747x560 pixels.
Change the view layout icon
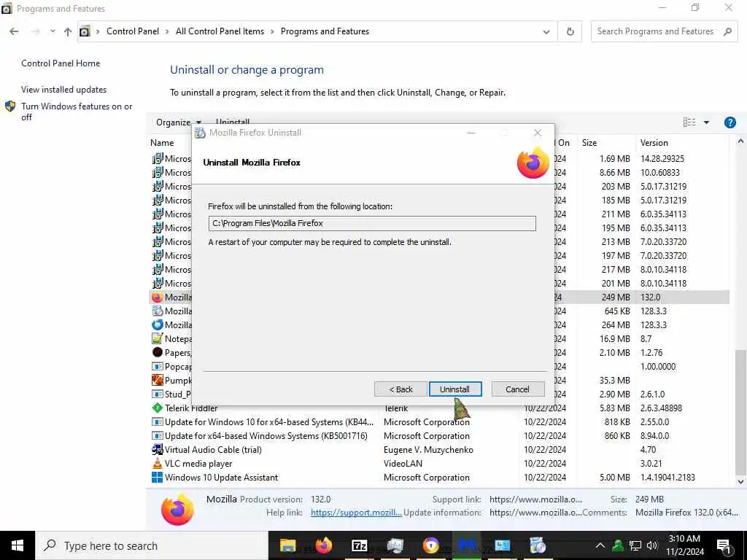(689, 122)
